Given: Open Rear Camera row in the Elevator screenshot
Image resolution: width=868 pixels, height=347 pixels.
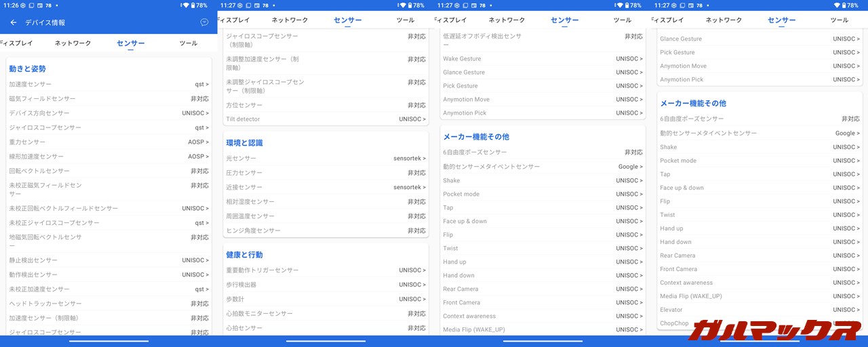Looking at the screenshot, I should click(759, 256).
